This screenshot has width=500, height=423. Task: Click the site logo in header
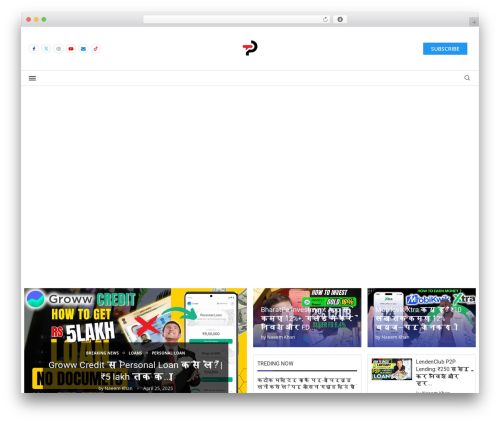250,48
